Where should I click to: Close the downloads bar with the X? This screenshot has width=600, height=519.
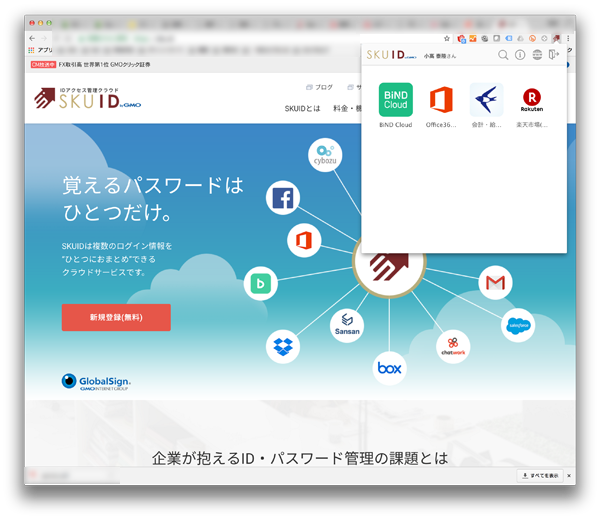click(569, 475)
